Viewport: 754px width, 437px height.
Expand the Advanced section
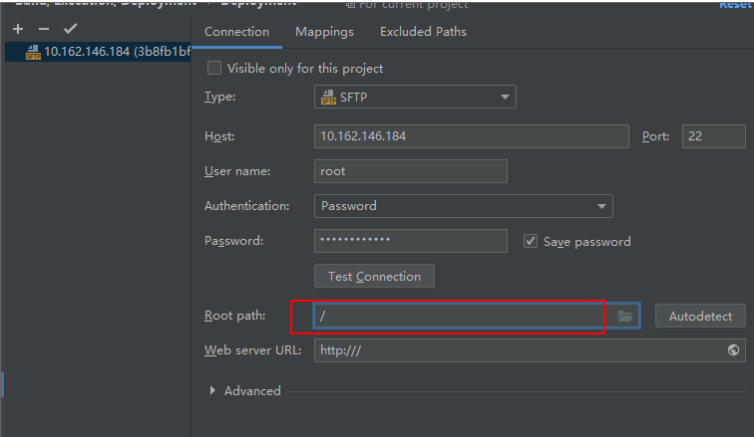213,391
